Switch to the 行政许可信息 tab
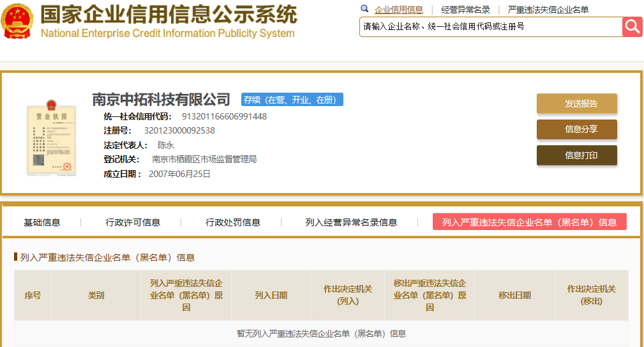This screenshot has height=347, width=644. [133, 222]
